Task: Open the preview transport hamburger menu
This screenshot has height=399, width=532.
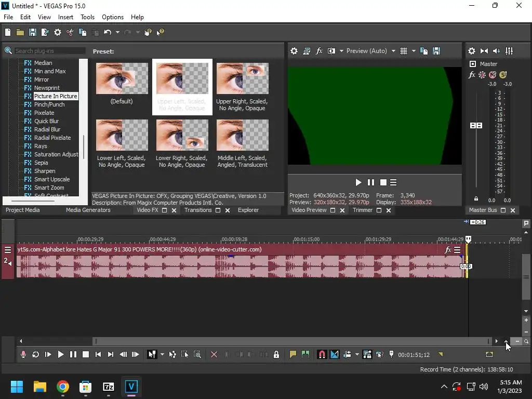Action: (393, 182)
